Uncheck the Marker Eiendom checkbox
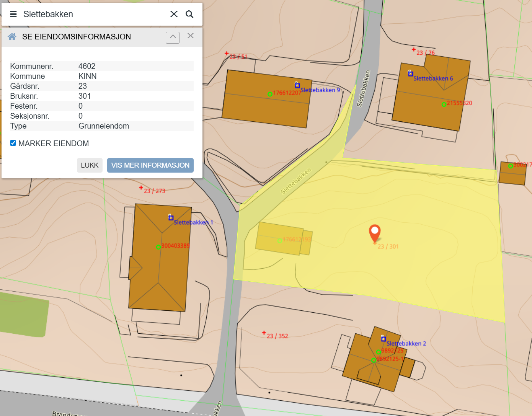Screen dimensions: 532x416 coord(13,143)
